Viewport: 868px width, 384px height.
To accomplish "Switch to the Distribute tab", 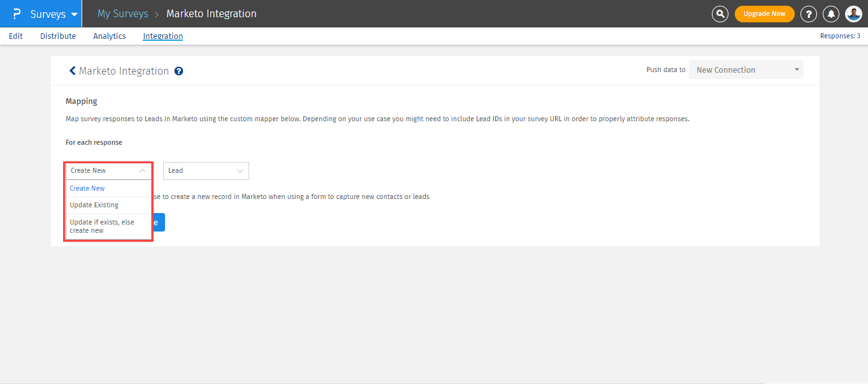I will [58, 36].
